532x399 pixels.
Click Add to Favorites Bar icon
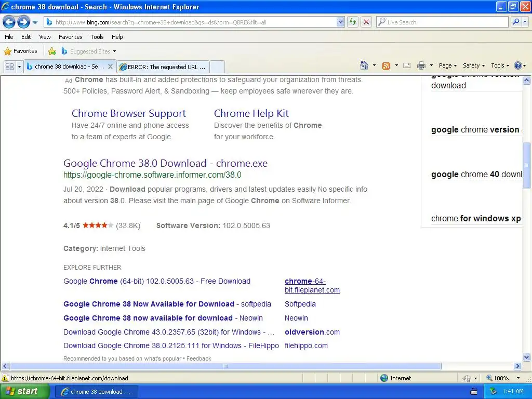(52, 51)
